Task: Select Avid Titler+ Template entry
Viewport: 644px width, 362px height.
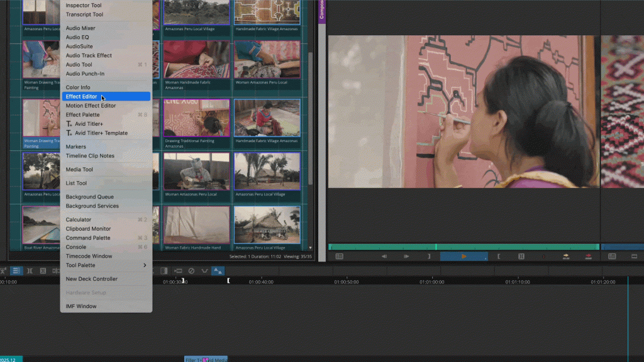Action: 101,133
